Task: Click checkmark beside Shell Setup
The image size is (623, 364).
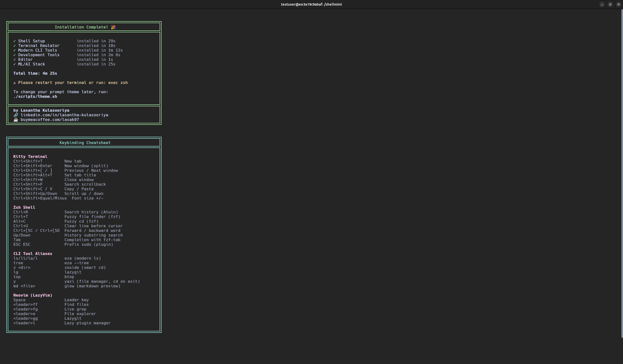Action: 15,41
